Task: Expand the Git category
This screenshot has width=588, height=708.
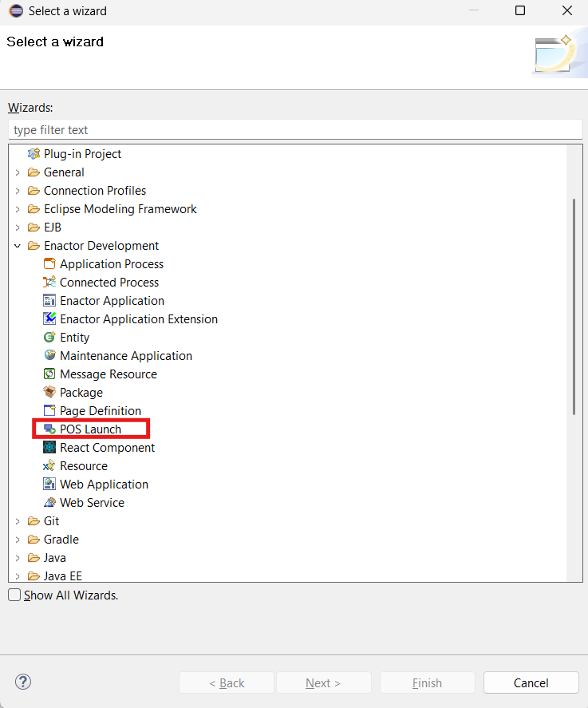Action: (x=18, y=521)
